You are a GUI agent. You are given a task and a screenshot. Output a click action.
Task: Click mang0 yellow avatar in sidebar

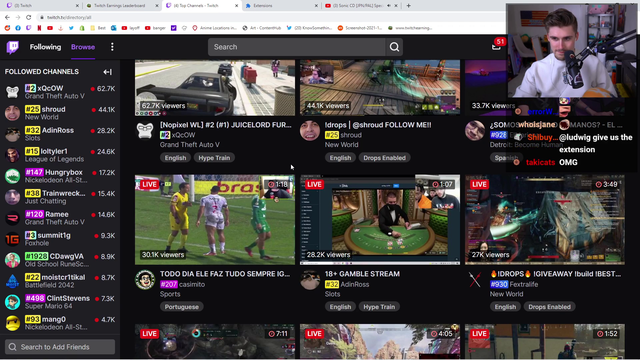(12, 323)
